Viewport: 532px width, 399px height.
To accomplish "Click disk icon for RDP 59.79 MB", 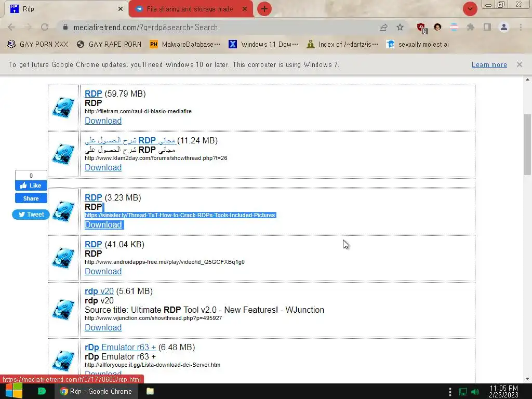I will (x=63, y=108).
